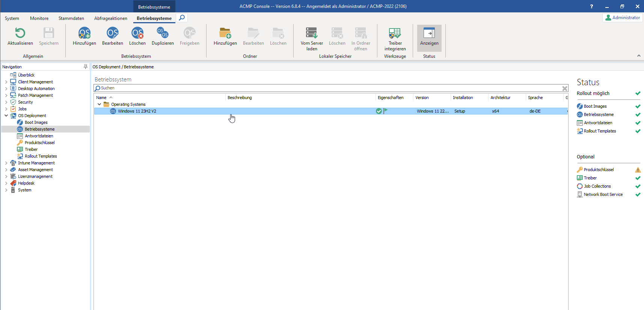Click Vom Server laden icon

(311, 34)
